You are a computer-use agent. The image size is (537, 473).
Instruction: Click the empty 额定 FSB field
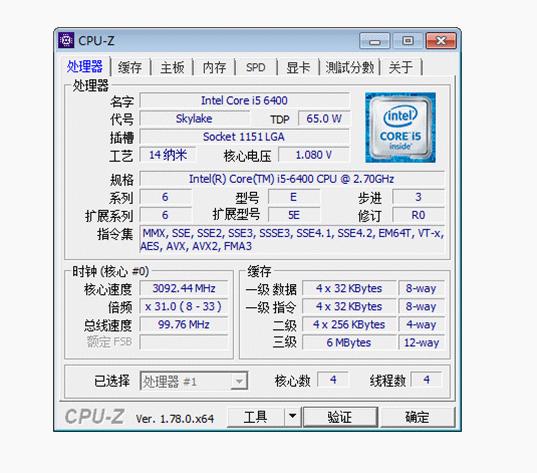(x=184, y=342)
